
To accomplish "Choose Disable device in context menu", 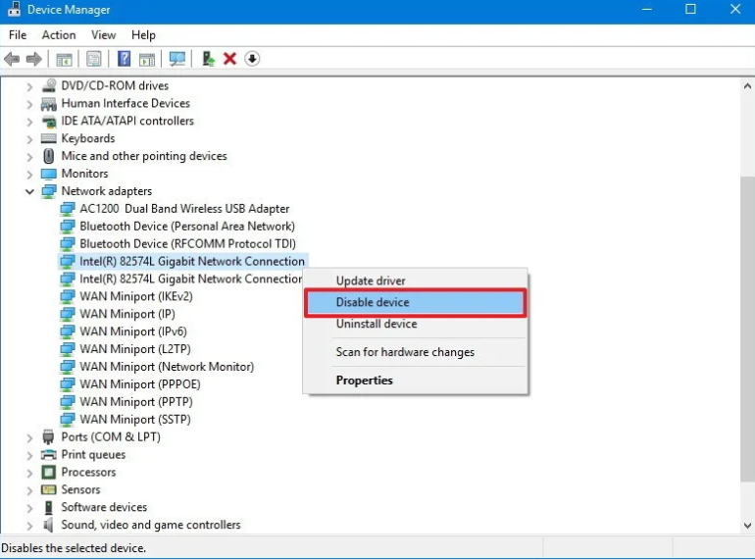I will (416, 302).
